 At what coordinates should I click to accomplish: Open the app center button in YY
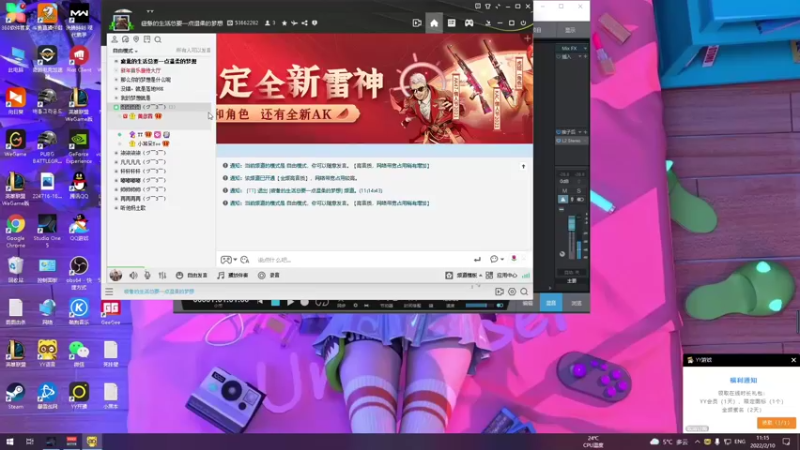[502, 275]
